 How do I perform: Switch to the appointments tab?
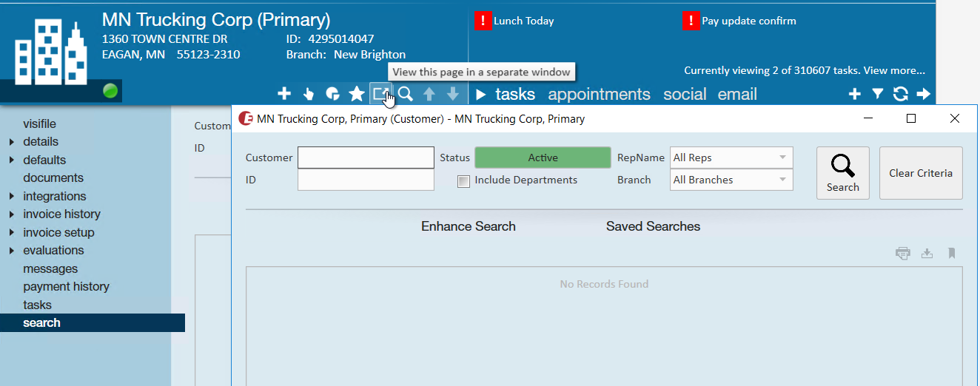coord(599,94)
